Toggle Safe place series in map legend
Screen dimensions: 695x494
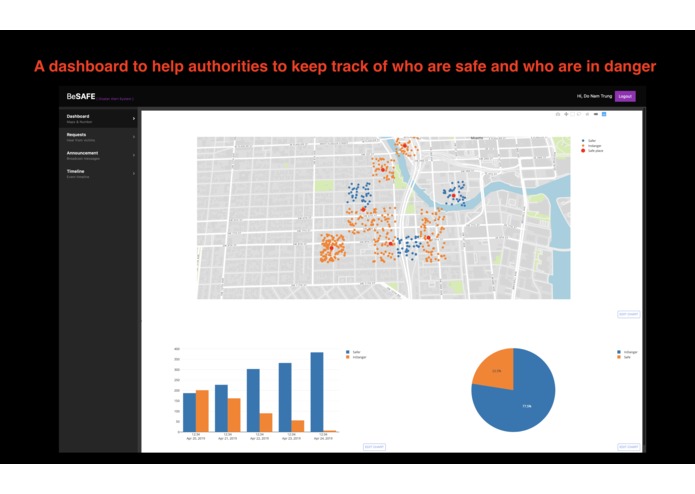592,151
